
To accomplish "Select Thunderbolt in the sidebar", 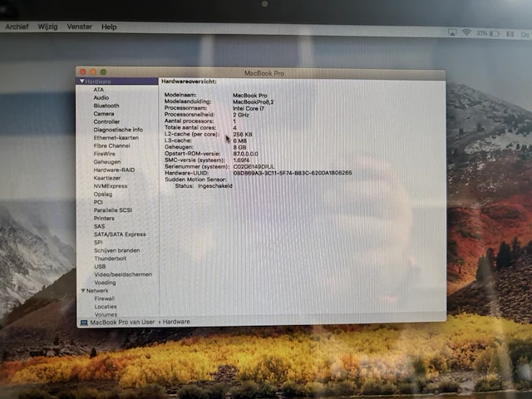I will coord(111,259).
